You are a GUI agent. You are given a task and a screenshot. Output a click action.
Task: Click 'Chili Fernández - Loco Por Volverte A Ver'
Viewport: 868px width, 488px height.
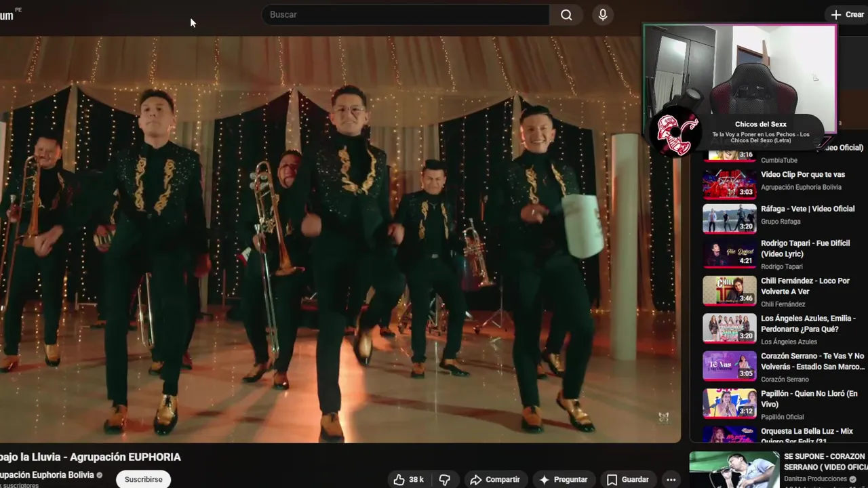[805, 286]
